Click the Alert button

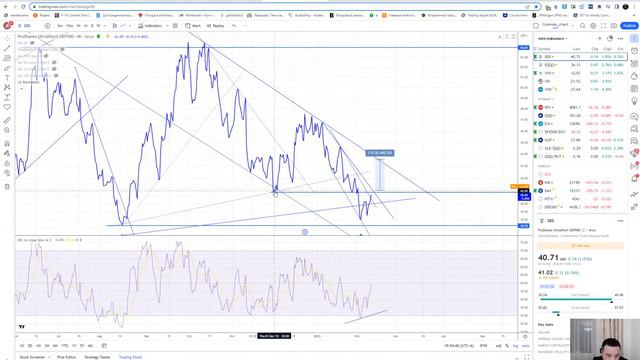tap(193, 26)
